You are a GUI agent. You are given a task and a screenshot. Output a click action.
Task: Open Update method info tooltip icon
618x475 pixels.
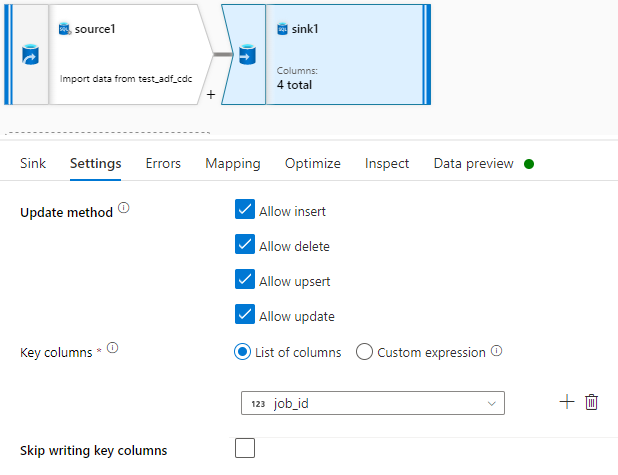[x=124, y=208]
